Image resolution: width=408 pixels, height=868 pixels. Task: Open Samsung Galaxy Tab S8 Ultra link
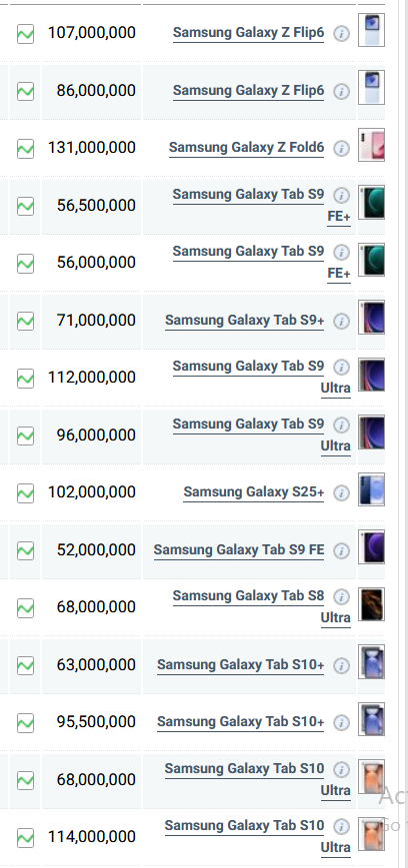point(261,606)
